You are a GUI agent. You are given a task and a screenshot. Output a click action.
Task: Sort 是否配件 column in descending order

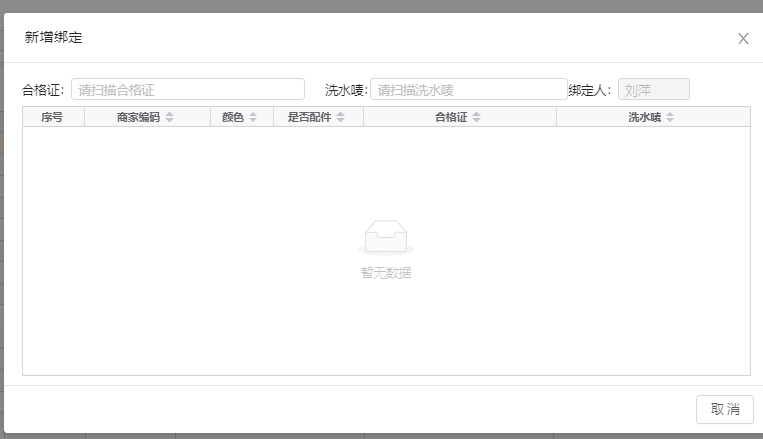click(341, 120)
